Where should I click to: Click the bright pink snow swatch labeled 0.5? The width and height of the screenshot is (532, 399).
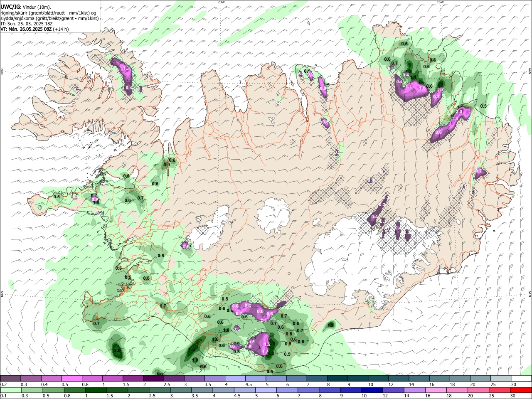72,378
